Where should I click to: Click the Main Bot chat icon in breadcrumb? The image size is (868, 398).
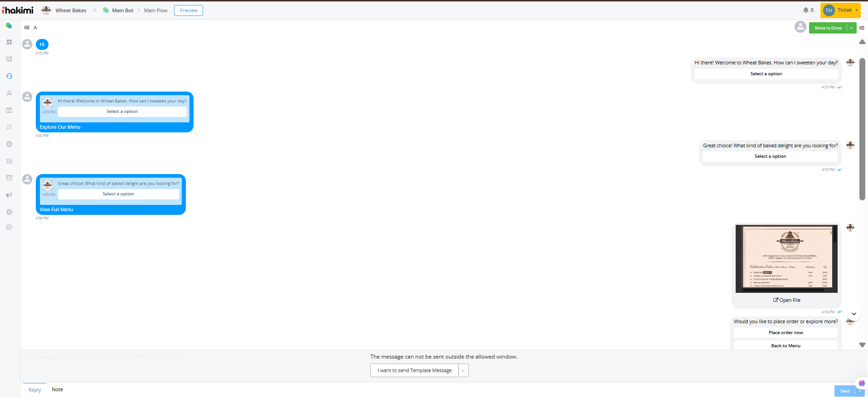106,10
